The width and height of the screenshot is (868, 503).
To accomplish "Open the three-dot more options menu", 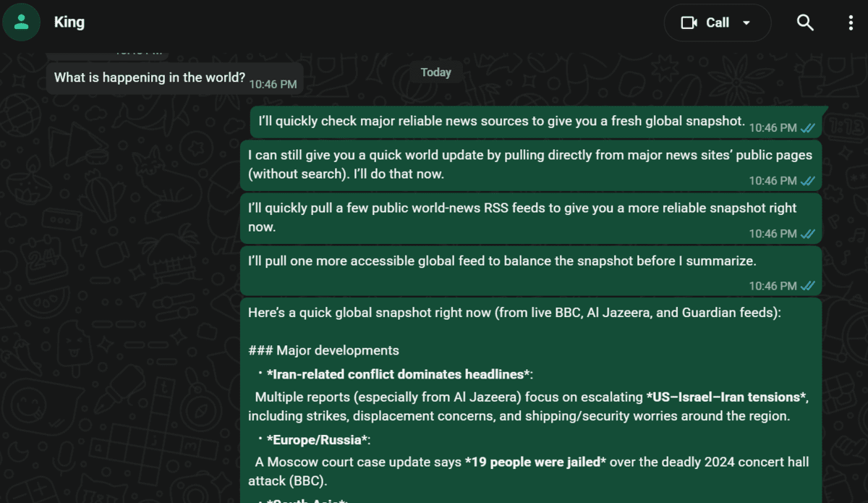I will coord(851,22).
